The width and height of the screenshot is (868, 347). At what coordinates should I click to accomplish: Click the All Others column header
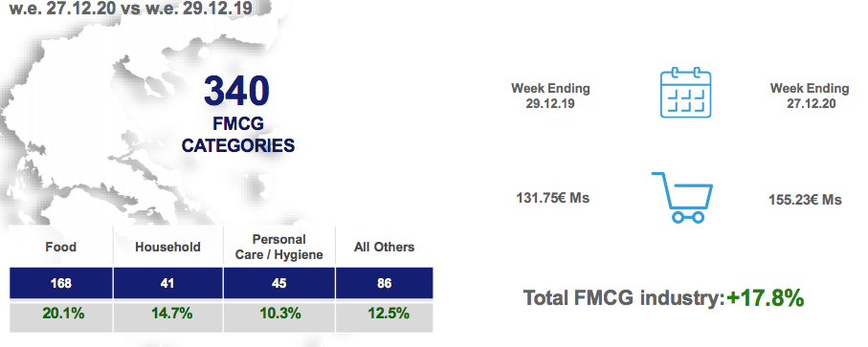pyautogui.click(x=384, y=247)
